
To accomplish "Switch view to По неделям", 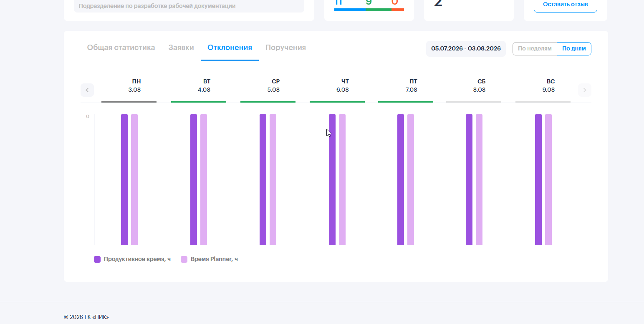I will tap(535, 49).
